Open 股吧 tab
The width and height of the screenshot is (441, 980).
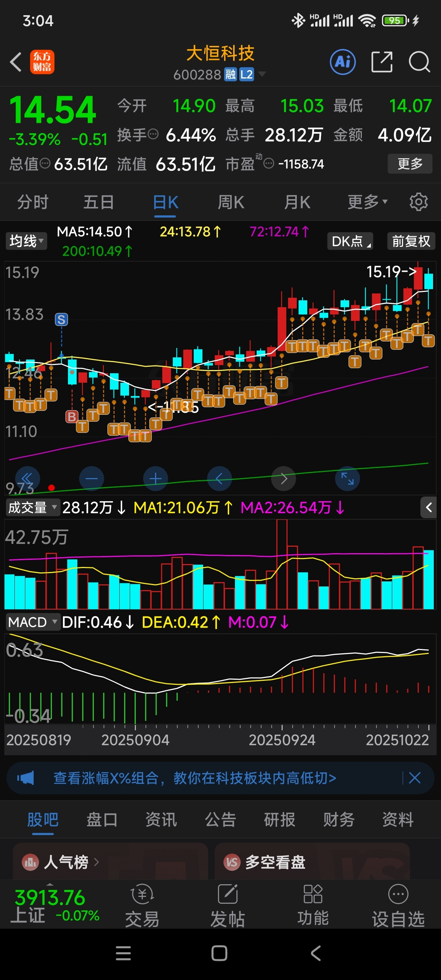click(x=43, y=820)
